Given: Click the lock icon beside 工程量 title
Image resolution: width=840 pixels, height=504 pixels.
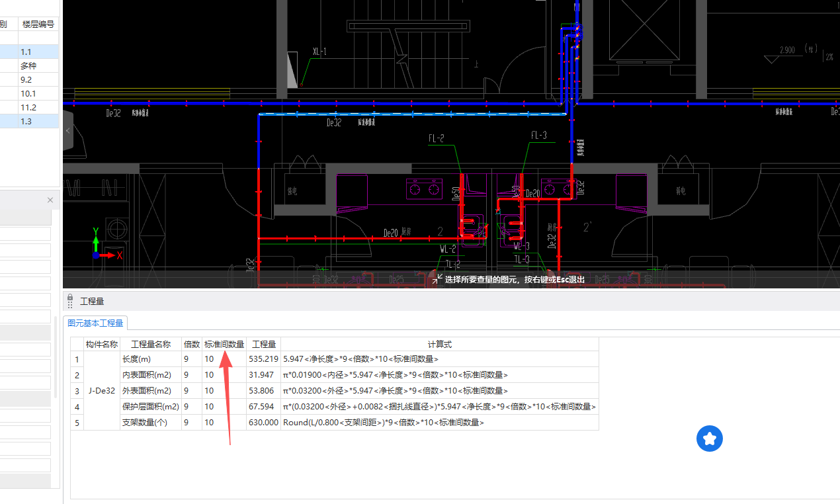Looking at the screenshot, I should pos(70,301).
